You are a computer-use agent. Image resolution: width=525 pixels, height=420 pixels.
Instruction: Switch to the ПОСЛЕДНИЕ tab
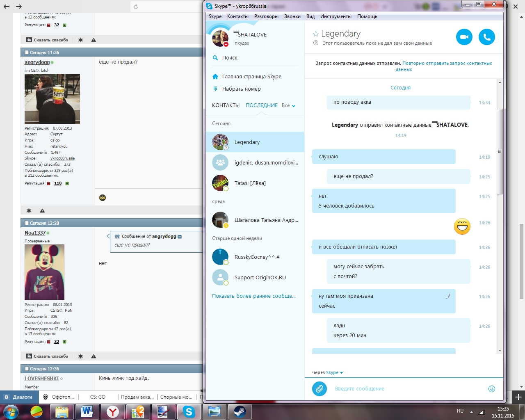[x=262, y=105]
